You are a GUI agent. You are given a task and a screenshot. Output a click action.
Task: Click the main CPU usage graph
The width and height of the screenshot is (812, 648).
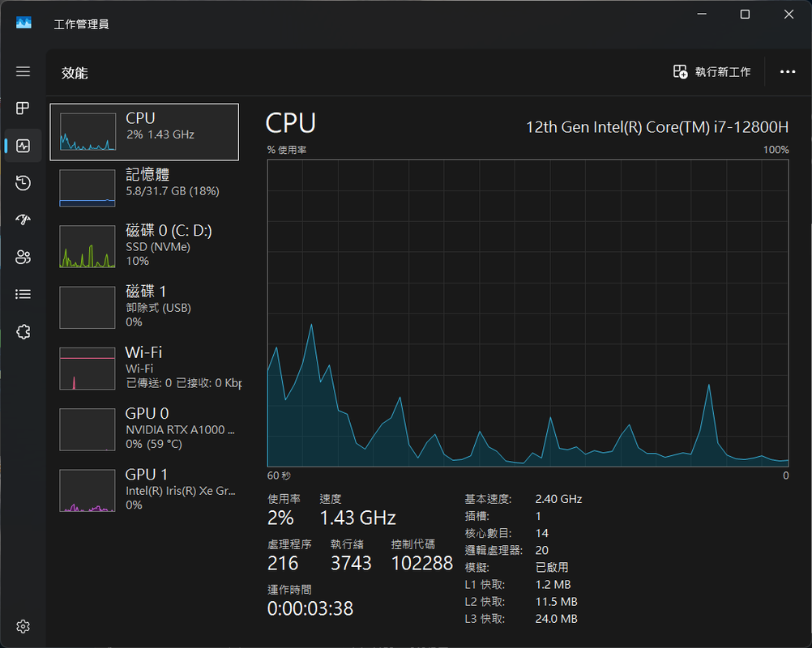(x=528, y=313)
